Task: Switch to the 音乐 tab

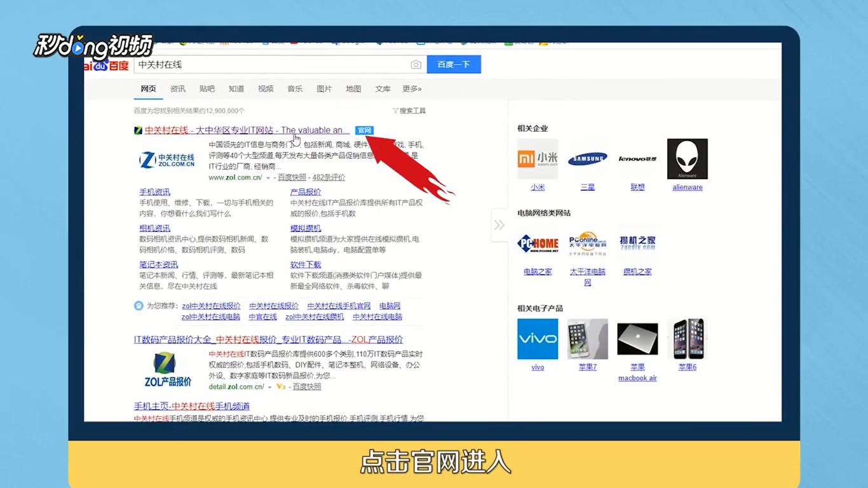Action: 295,89
